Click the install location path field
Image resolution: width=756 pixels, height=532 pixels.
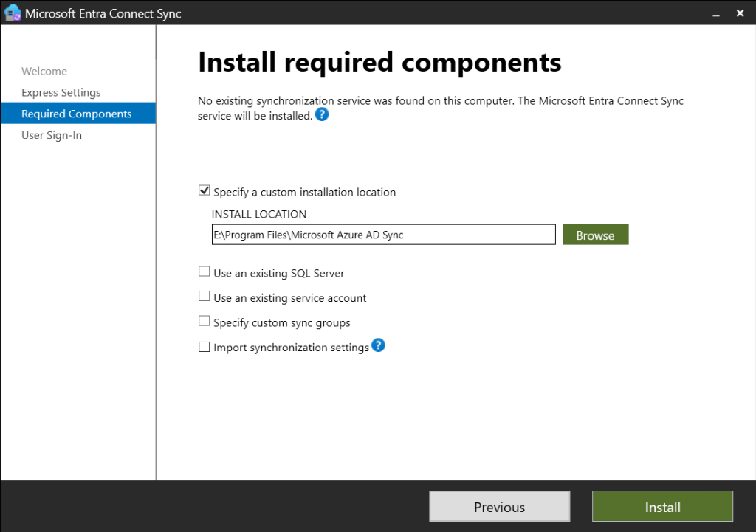click(382, 235)
